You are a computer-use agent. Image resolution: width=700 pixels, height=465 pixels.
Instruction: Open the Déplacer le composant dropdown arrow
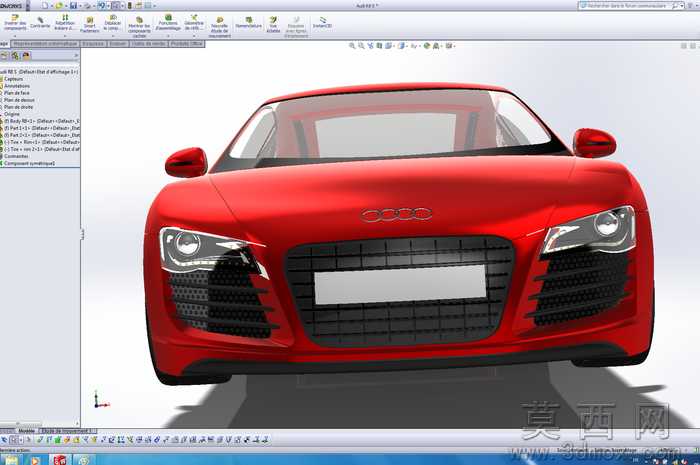click(x=112, y=36)
